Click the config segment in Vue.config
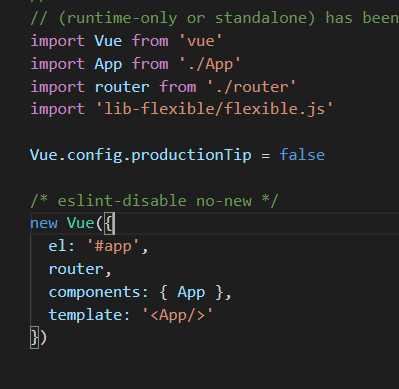Image resolution: width=399 pixels, height=389 pixels. pos(95,155)
